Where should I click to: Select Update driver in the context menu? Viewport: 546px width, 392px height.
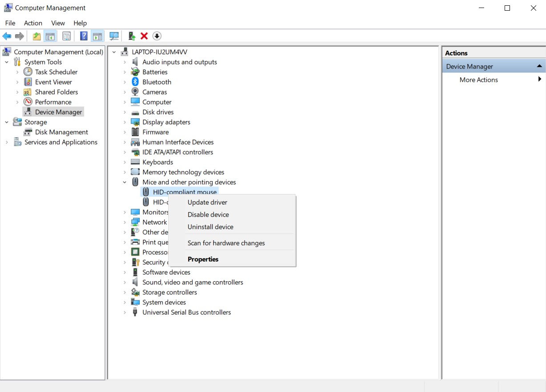pyautogui.click(x=207, y=202)
